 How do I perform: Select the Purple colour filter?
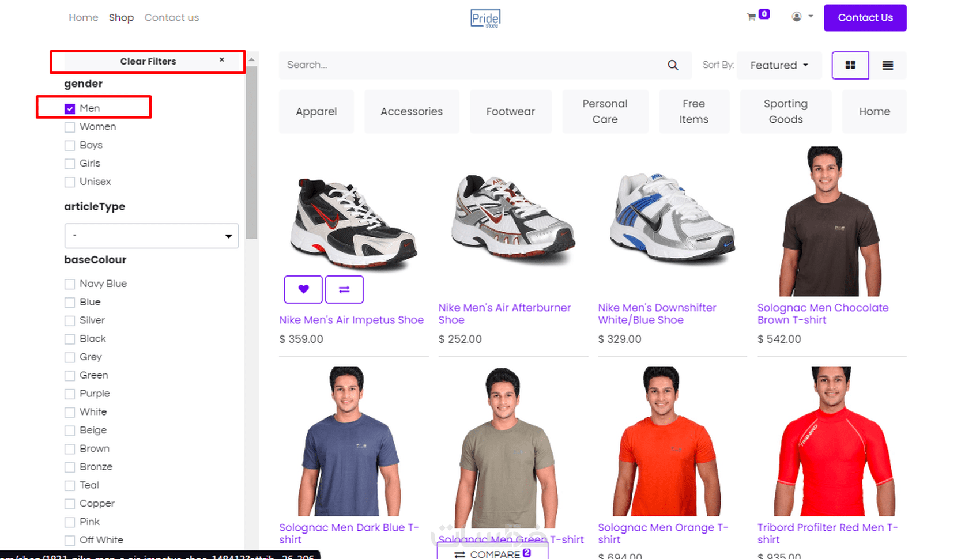point(70,394)
